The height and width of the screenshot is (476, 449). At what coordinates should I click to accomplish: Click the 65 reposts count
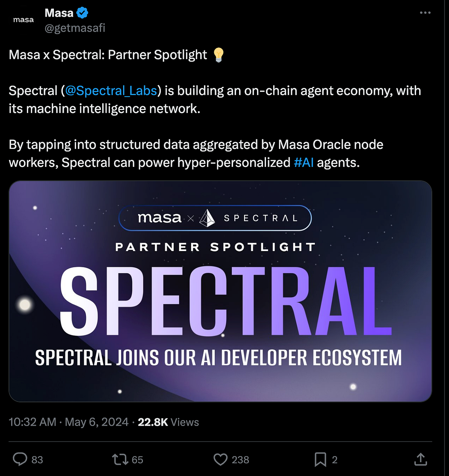pos(137,460)
